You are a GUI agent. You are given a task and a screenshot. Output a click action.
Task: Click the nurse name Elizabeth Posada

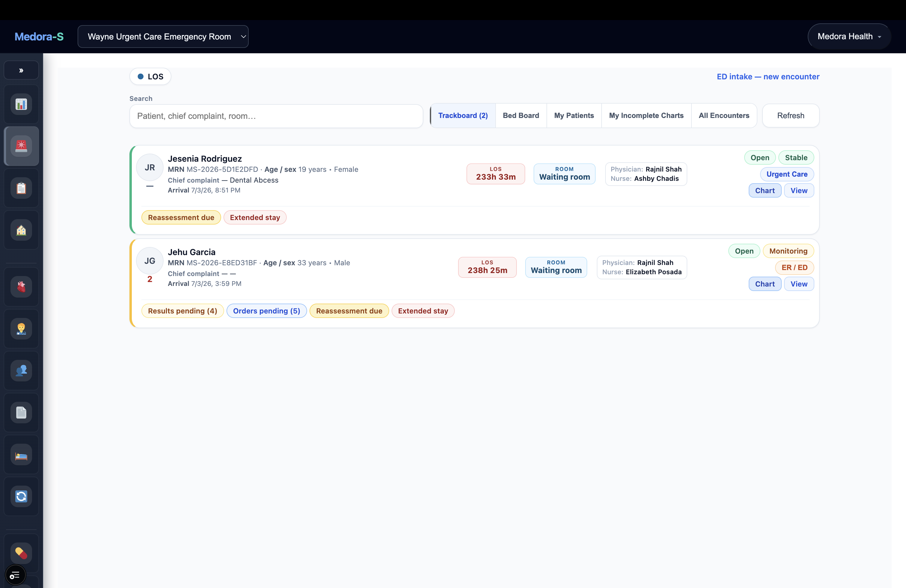click(x=654, y=272)
